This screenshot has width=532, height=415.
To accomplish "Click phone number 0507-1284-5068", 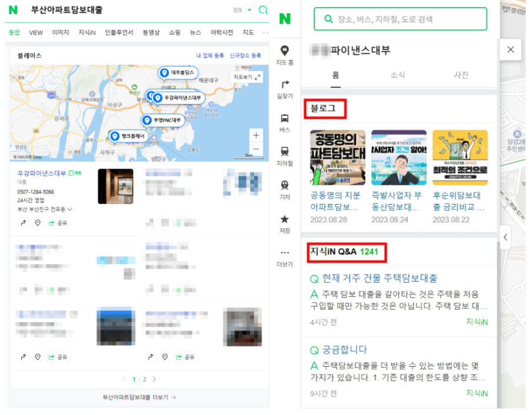I will point(36,192).
